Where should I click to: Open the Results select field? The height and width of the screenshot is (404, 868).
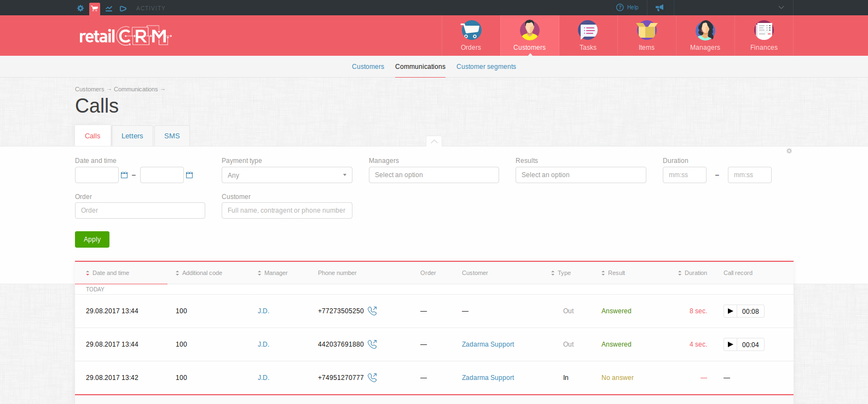point(581,175)
